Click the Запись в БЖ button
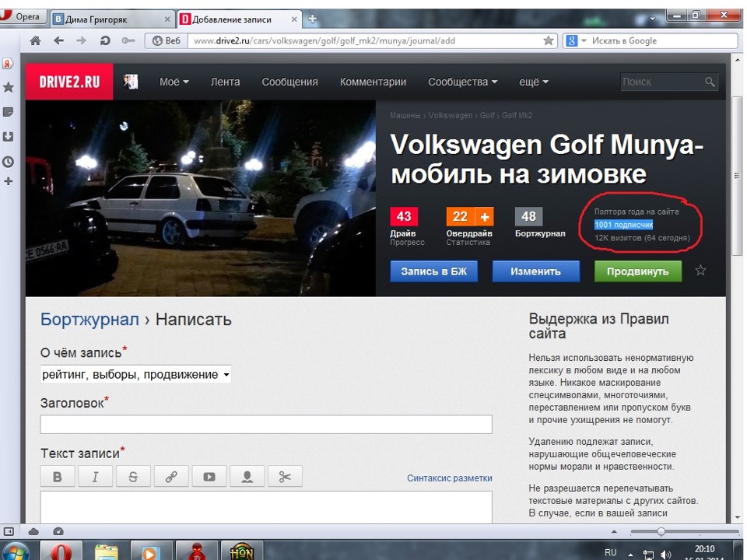This screenshot has width=747, height=560. click(433, 271)
